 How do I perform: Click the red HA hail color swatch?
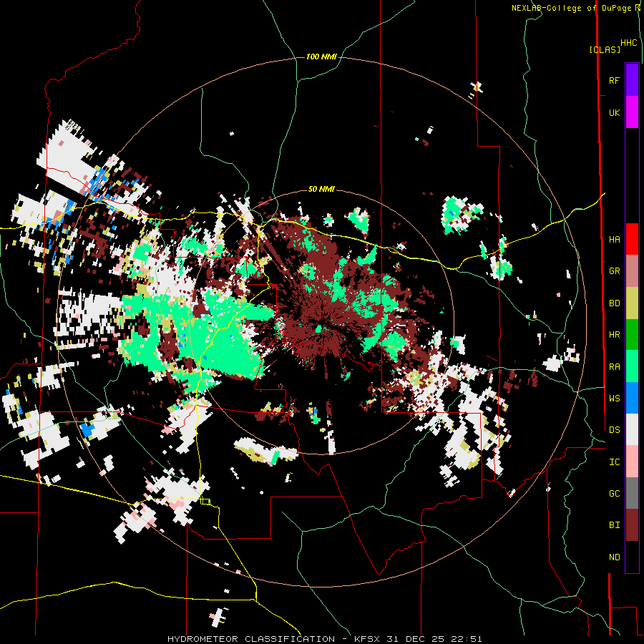click(632, 239)
